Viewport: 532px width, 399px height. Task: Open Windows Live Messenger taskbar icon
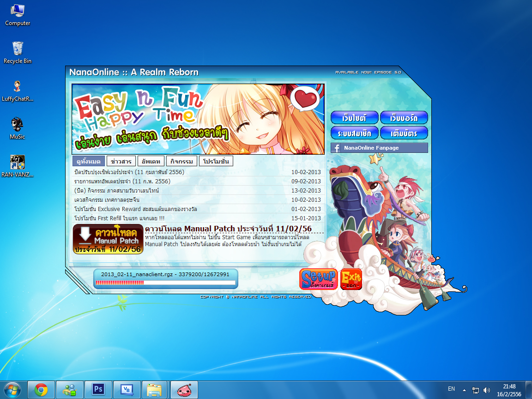point(70,390)
